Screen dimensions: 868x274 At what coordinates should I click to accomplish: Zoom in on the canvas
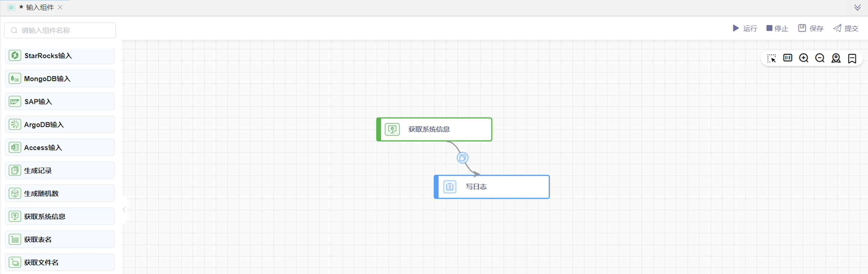pos(804,58)
